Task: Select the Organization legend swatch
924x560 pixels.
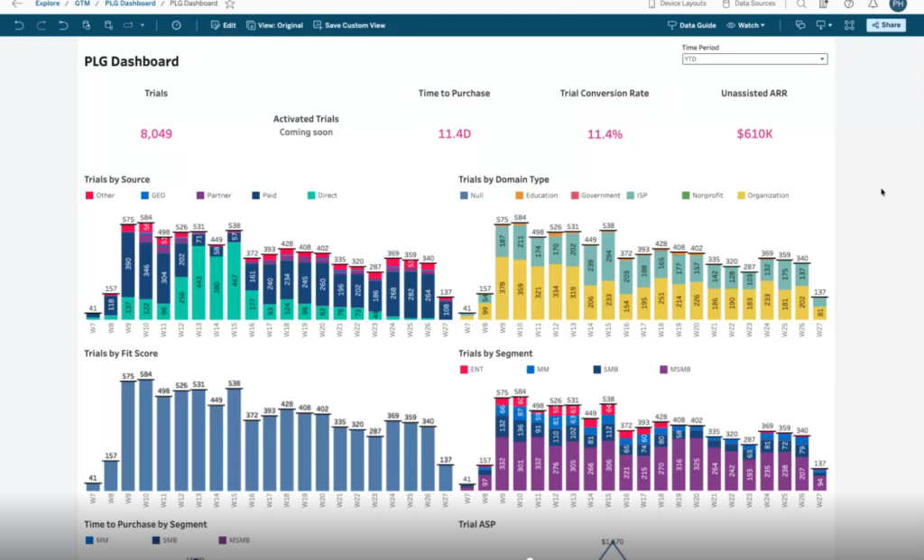Action: click(x=742, y=196)
